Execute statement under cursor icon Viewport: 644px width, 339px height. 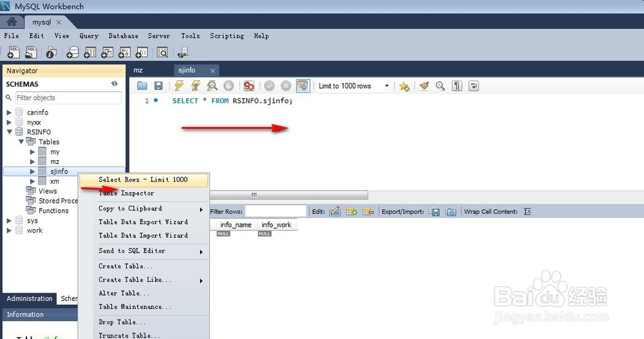(x=196, y=86)
